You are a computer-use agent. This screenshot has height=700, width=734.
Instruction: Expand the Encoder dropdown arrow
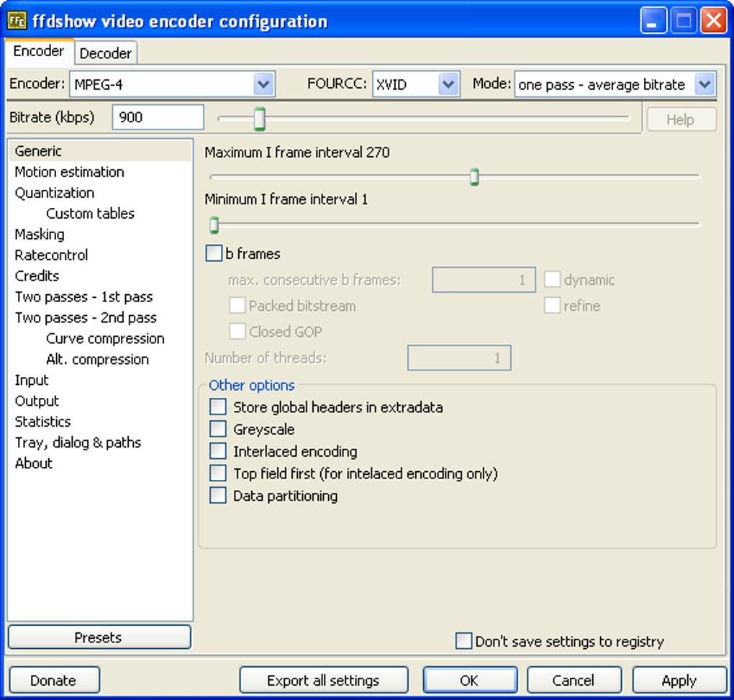click(x=263, y=84)
